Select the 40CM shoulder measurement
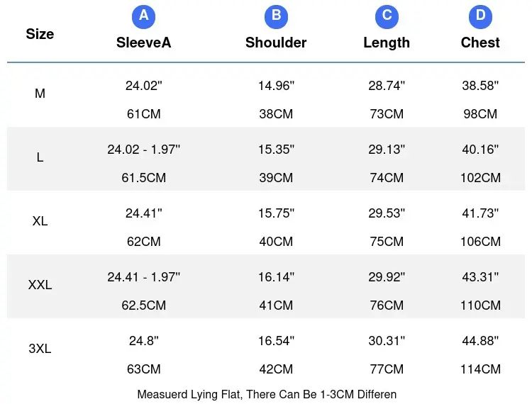The height and width of the screenshot is (404, 532). 276,242
